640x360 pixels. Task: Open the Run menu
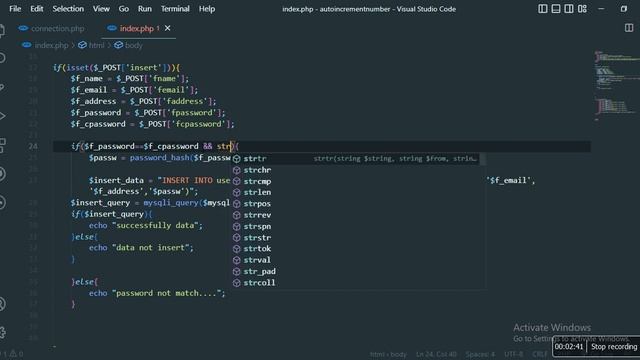coord(144,9)
